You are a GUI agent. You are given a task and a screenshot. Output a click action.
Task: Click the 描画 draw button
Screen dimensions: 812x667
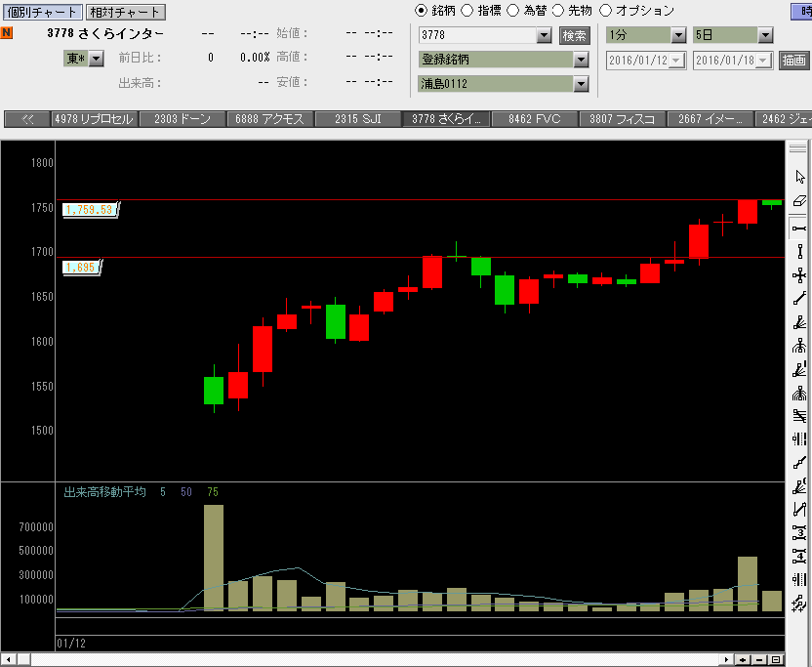click(793, 61)
